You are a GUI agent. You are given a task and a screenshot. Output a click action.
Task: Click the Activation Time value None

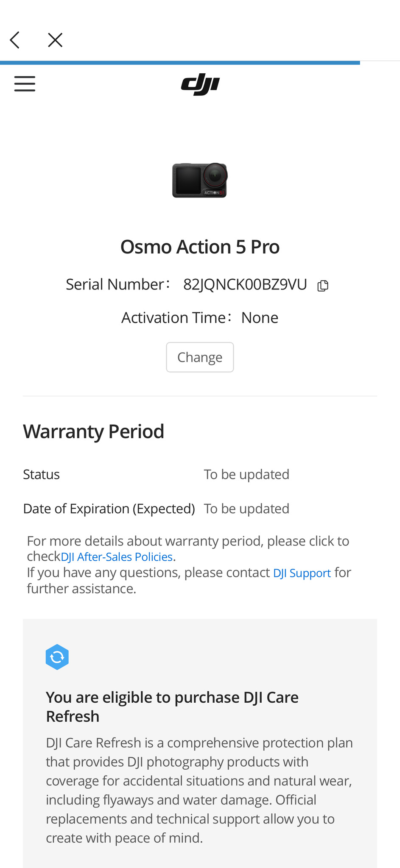(260, 318)
